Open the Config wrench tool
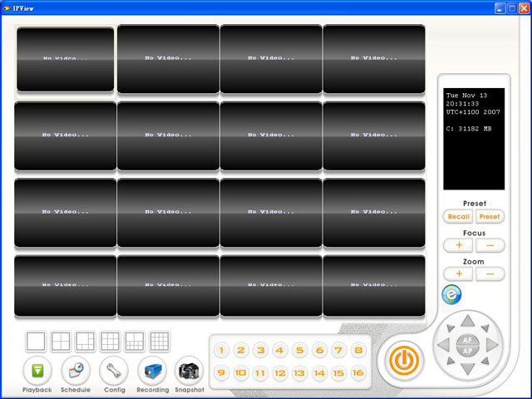Viewport: 532px width, 399px height. pos(114,371)
